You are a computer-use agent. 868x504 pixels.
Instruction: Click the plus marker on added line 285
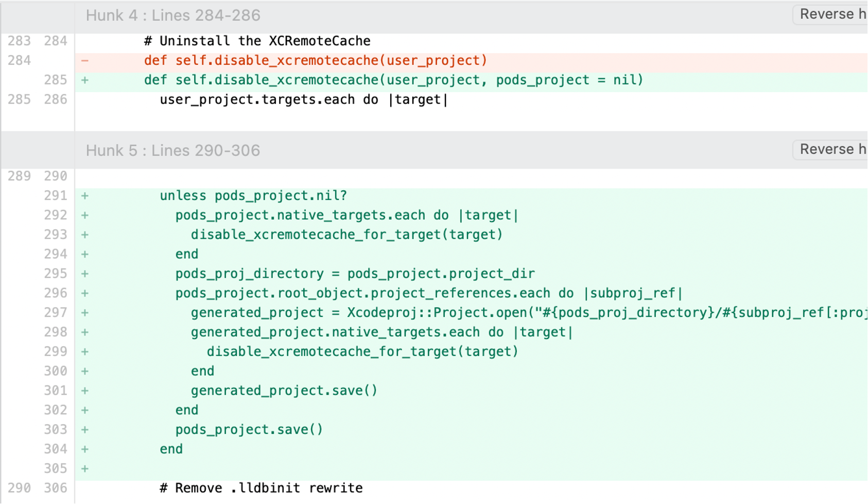(85, 80)
